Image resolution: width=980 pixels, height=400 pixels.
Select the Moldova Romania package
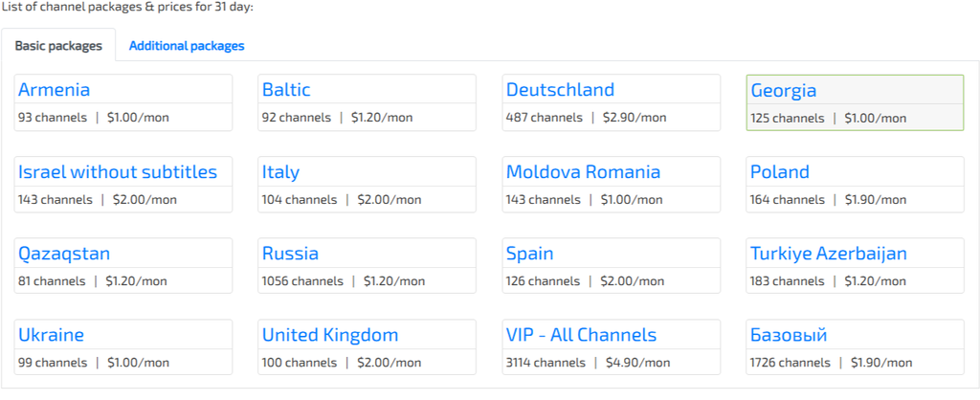click(583, 172)
